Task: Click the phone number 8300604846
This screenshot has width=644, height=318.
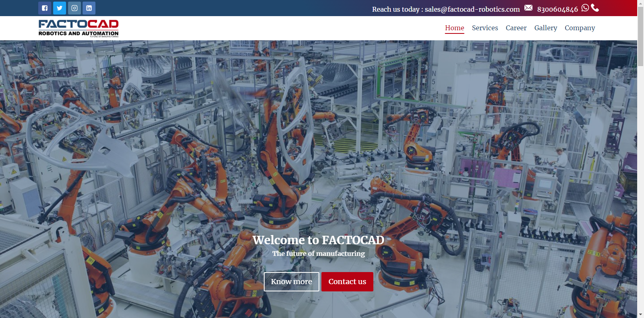Action: [557, 9]
